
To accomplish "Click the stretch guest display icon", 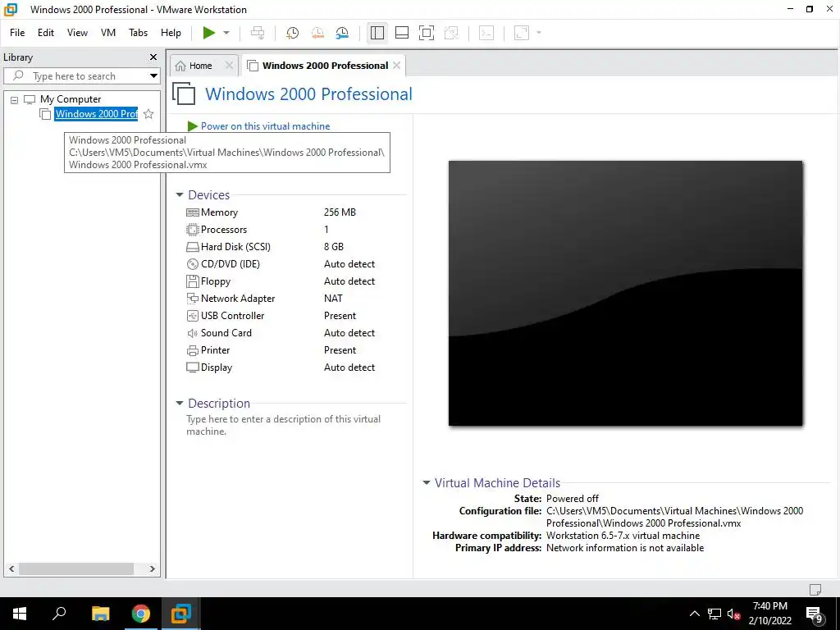I will 521,33.
